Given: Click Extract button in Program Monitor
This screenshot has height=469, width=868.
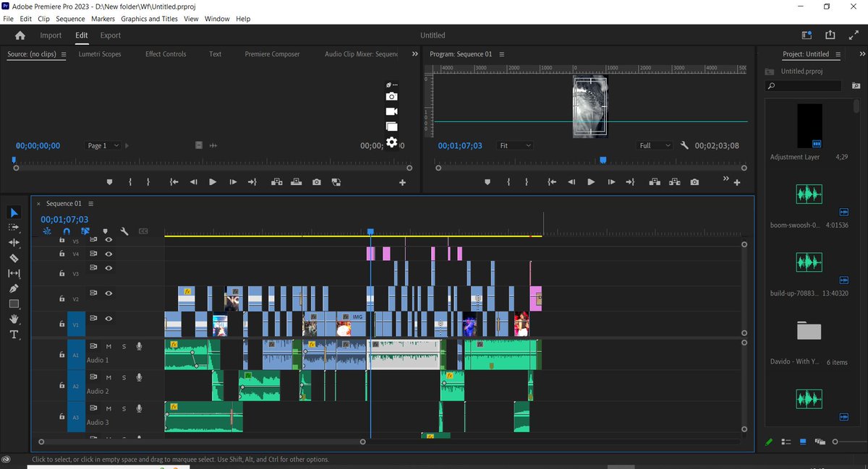Looking at the screenshot, I should (674, 182).
